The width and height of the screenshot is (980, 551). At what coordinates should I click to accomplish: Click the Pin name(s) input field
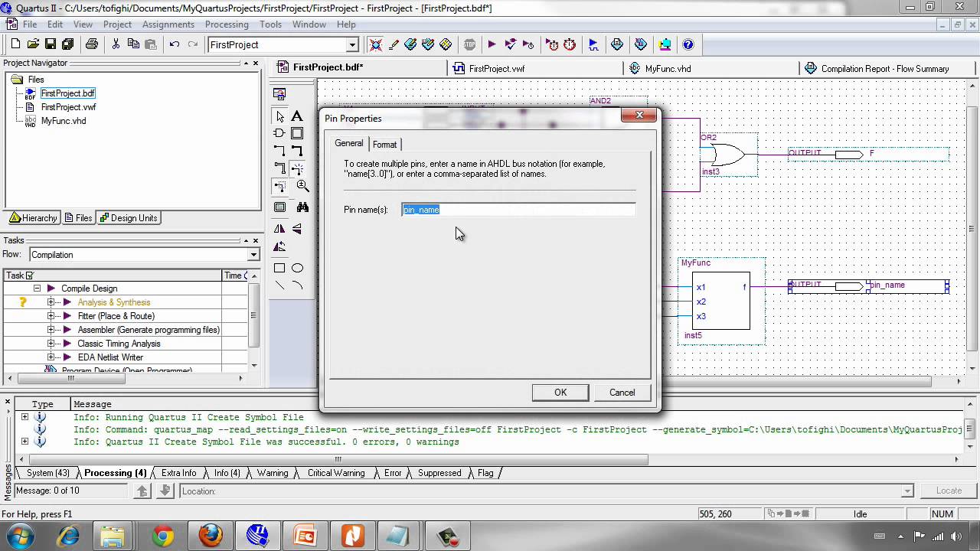click(x=518, y=210)
